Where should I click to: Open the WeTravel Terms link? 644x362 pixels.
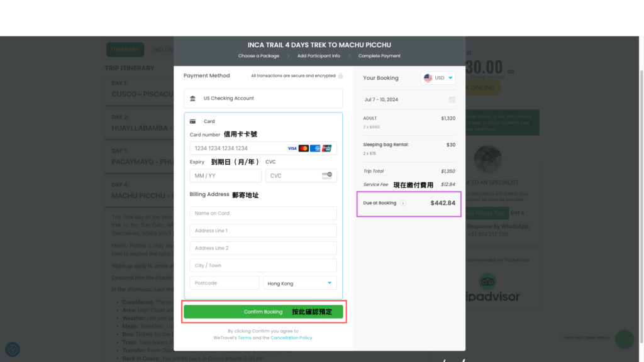[245, 337]
